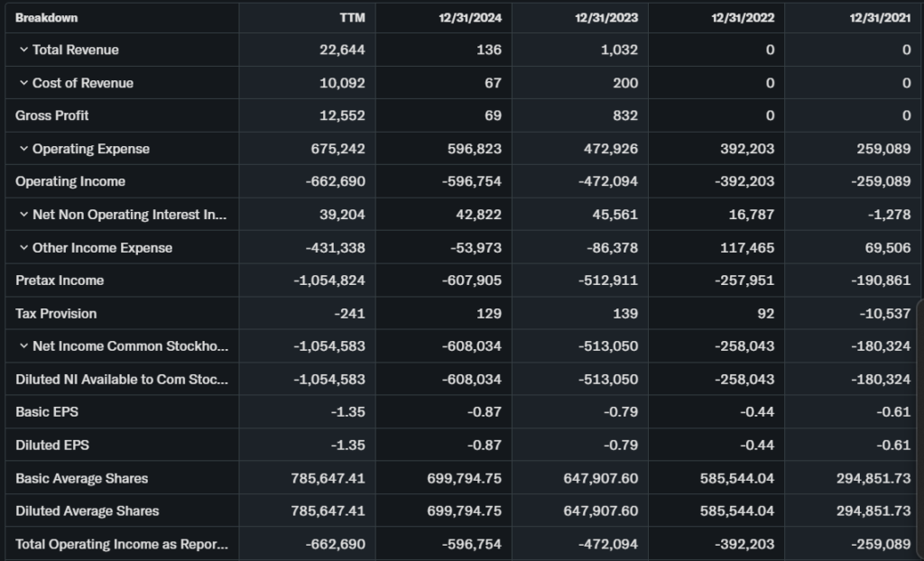Expand the Total Revenue row chevron

pos(23,50)
